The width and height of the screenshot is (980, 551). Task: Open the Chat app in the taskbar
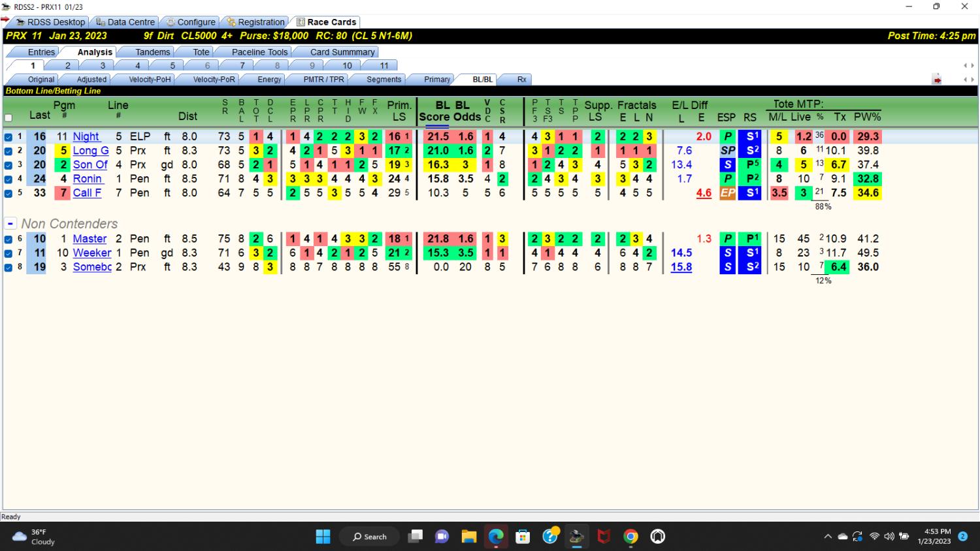coord(442,537)
